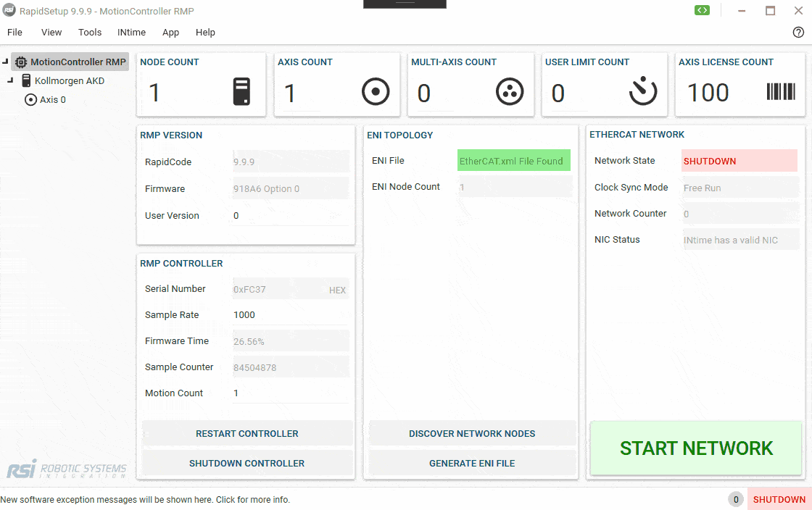Maximize the RapidSetup window
The height and width of the screenshot is (510, 812).
[770, 10]
